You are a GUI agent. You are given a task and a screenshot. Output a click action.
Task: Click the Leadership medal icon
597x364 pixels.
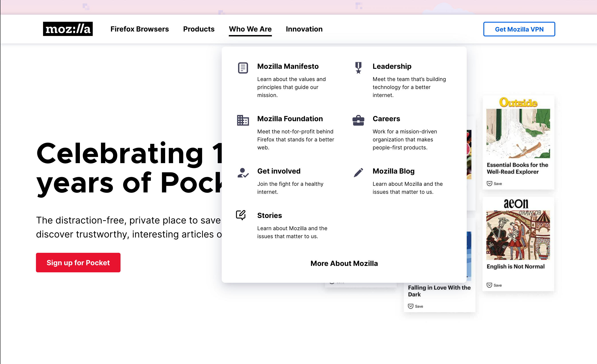pos(358,68)
